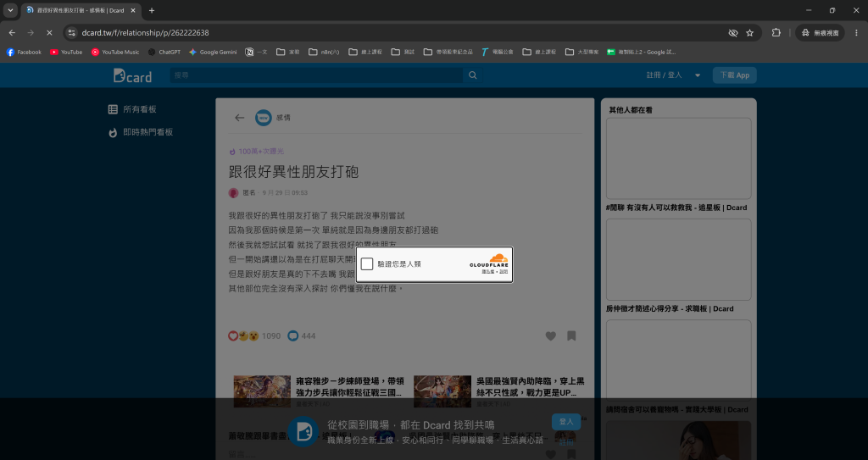Like the post with the heart icon
The image size is (868, 460).
pos(551,336)
